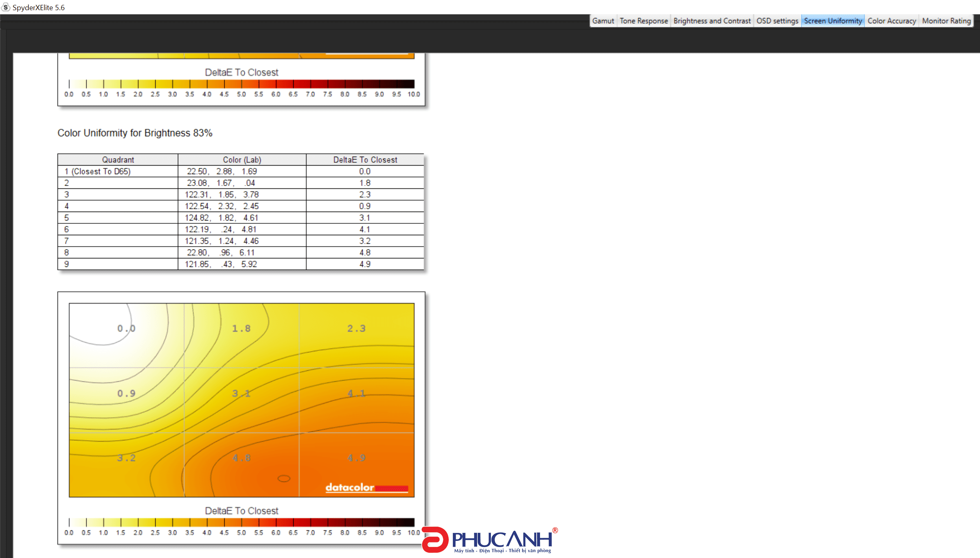
Task: Click the Screen Uniformity icon
Action: point(833,20)
